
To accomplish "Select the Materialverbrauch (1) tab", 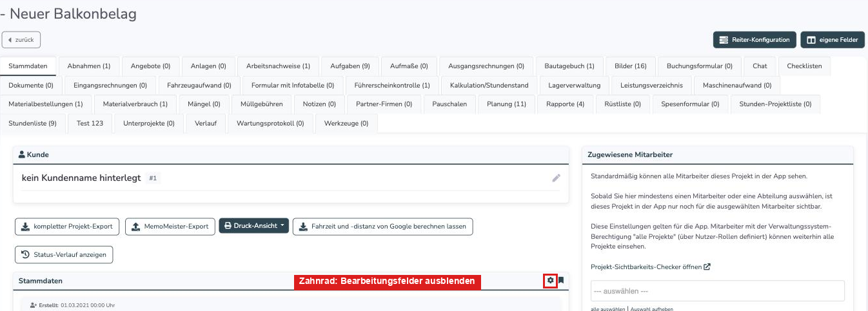I will (135, 104).
